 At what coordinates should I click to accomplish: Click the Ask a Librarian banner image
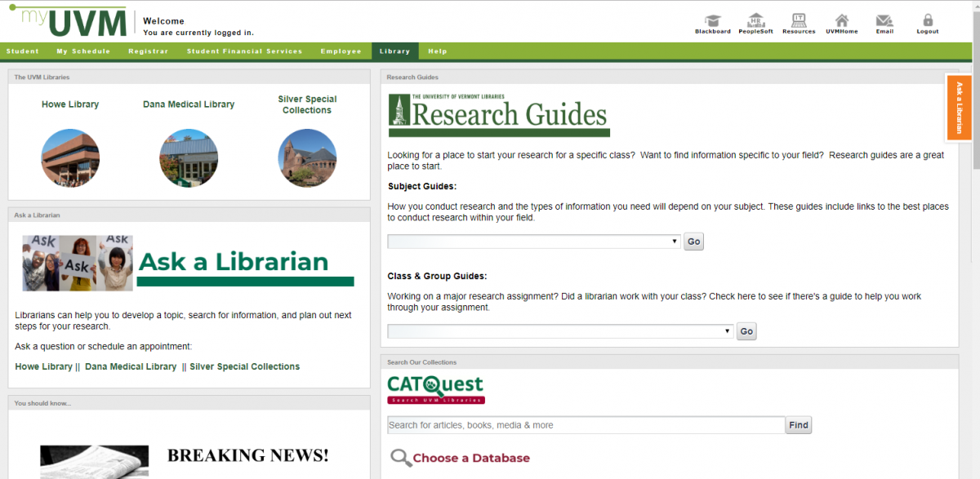click(189, 263)
